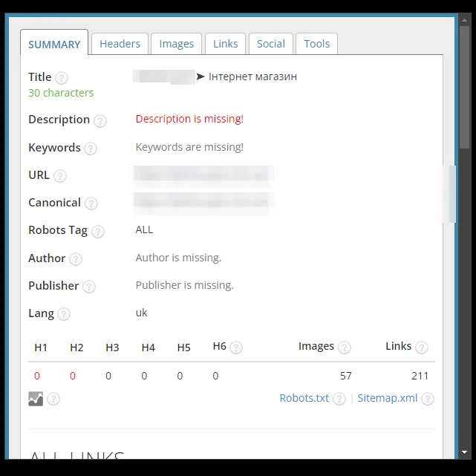This screenshot has height=476, width=476.
Task: Open the Links tab
Action: (225, 44)
